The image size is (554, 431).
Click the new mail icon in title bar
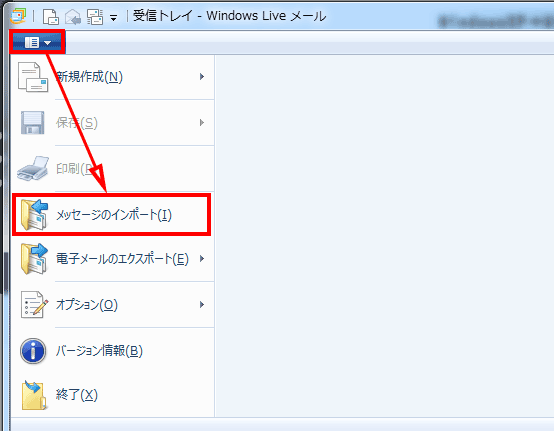[x=51, y=17]
